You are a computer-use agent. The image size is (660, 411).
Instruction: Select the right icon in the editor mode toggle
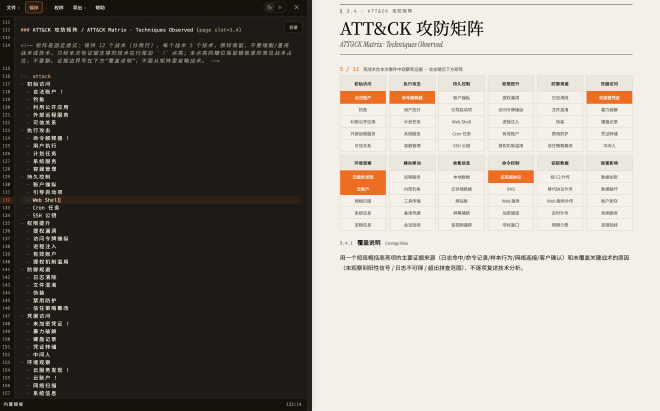point(280,7)
